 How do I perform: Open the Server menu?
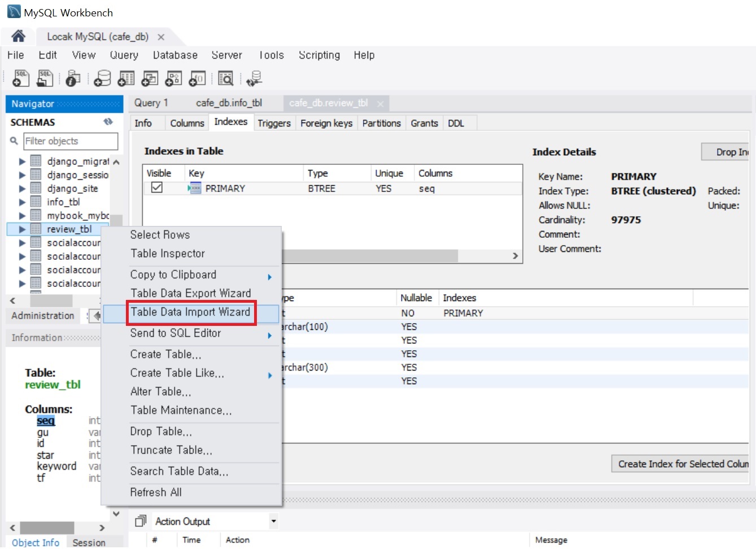tap(227, 55)
